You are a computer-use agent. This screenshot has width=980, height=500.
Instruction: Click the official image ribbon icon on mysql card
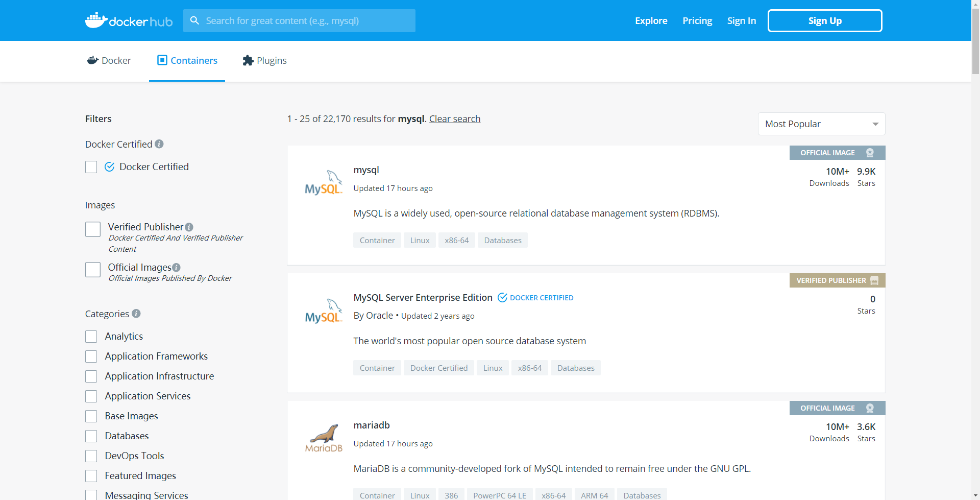pyautogui.click(x=870, y=153)
